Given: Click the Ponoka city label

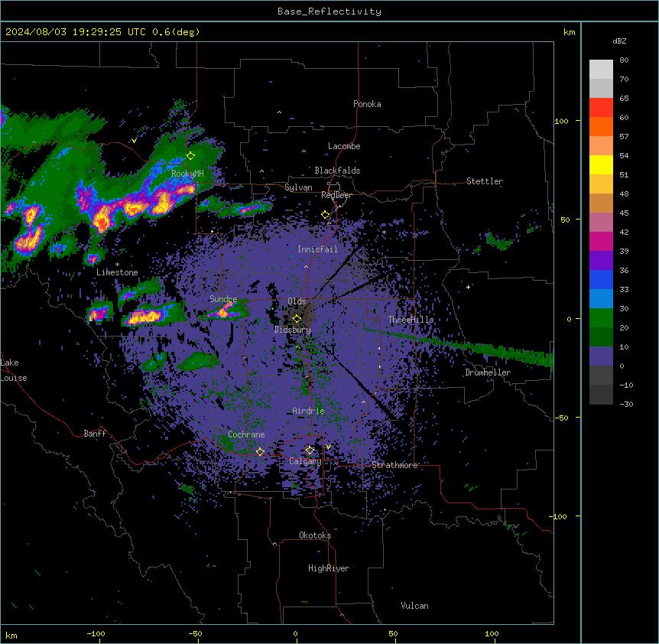Looking at the screenshot, I should click(x=367, y=104).
